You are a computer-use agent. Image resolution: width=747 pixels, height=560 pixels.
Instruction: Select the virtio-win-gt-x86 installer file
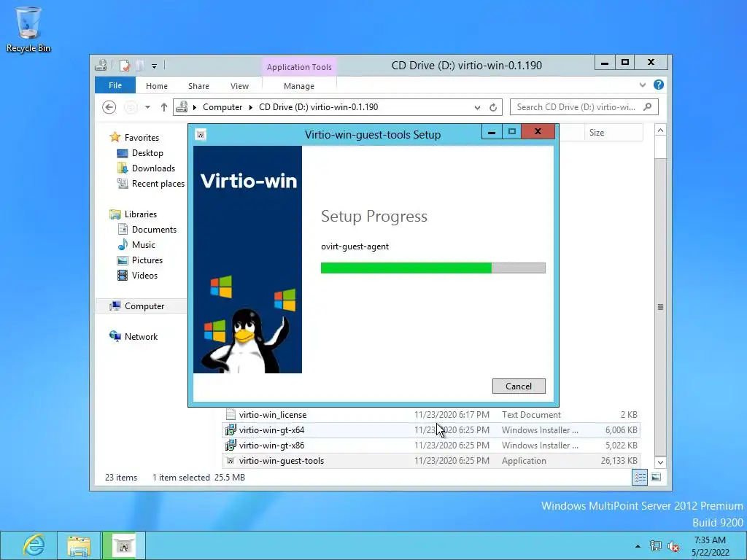[x=431, y=446]
